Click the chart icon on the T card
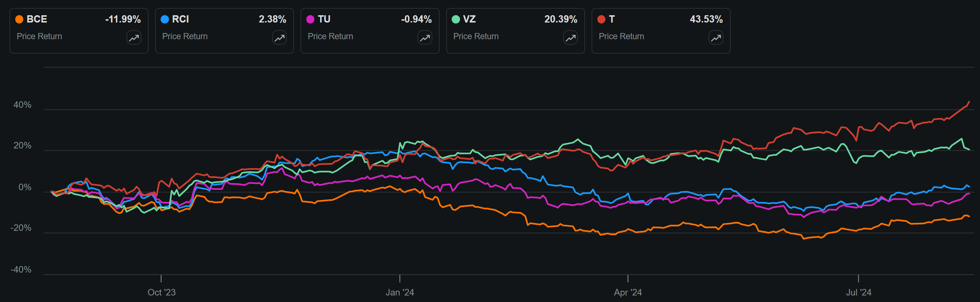The width and height of the screenshot is (980, 302). click(716, 38)
